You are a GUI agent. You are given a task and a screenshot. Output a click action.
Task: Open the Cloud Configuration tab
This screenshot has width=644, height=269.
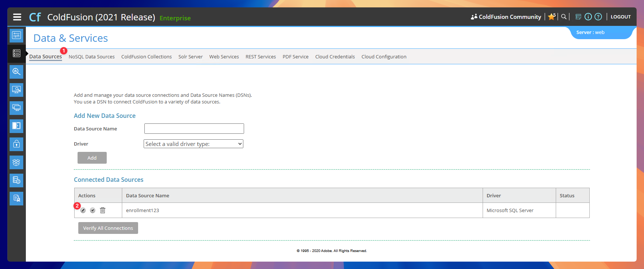click(x=384, y=57)
